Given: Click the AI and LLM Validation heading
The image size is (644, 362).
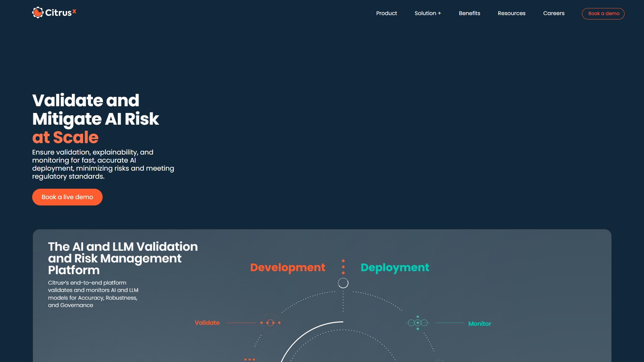Looking at the screenshot, I should coord(123,258).
